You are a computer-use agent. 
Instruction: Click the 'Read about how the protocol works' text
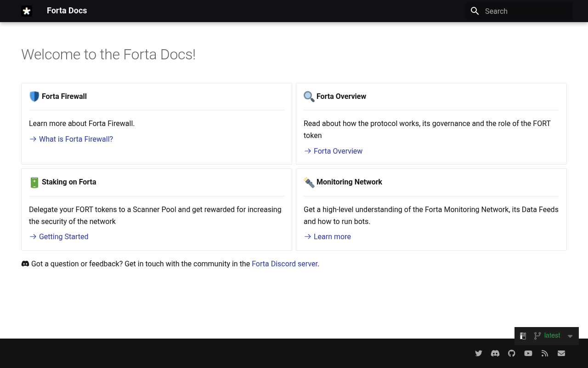click(427, 129)
